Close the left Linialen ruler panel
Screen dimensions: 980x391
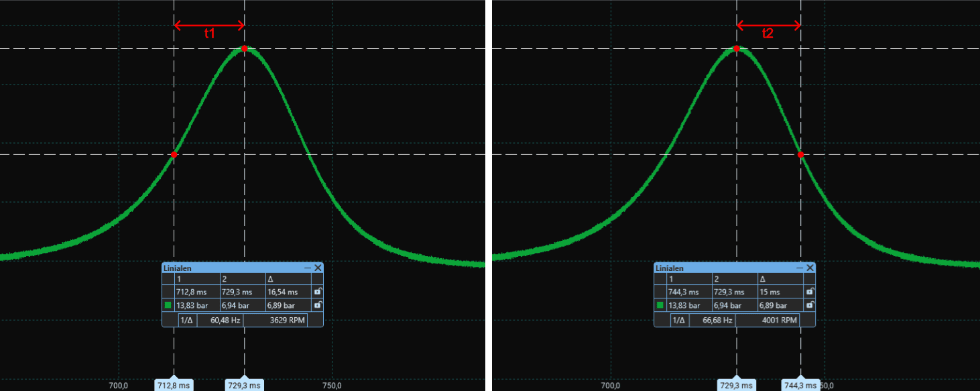pyautogui.click(x=318, y=268)
